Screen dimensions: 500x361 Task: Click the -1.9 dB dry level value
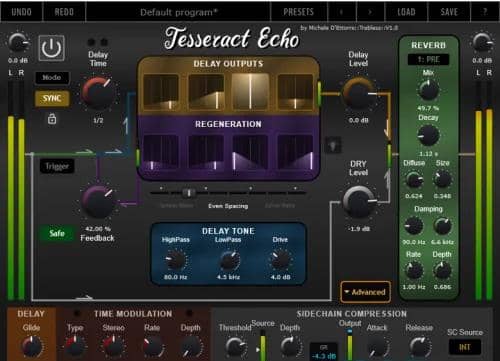tap(358, 229)
